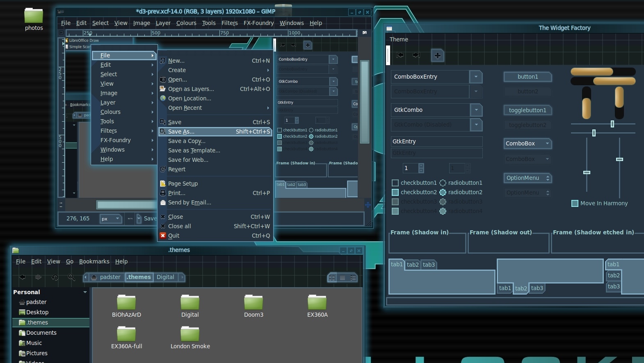Open the Theme menu in Widget Factory
Viewport: 644px width, 363px height.
399,39
